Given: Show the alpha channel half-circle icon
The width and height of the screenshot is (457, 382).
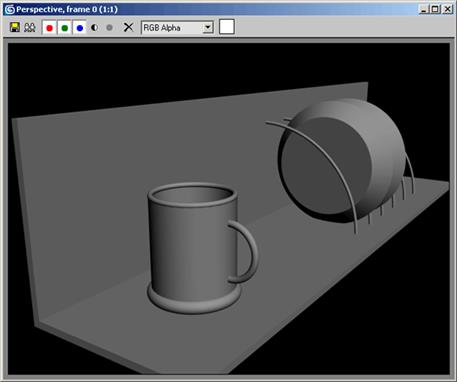Looking at the screenshot, I should [x=94, y=27].
